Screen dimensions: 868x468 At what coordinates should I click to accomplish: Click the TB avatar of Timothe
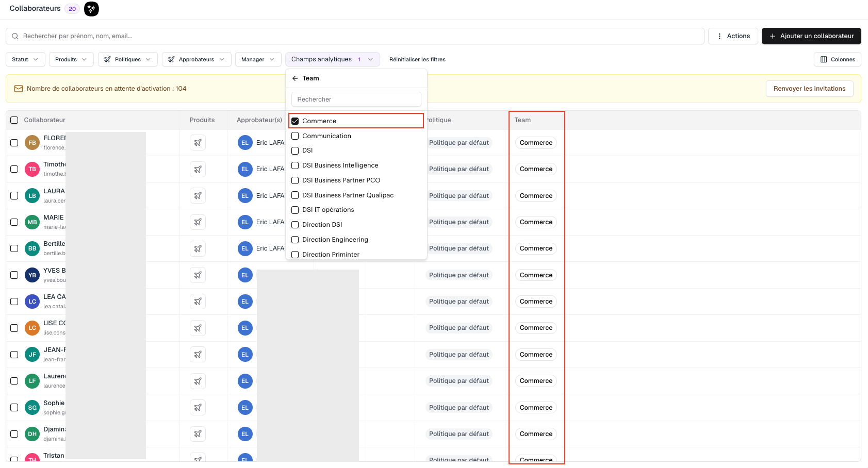click(32, 169)
